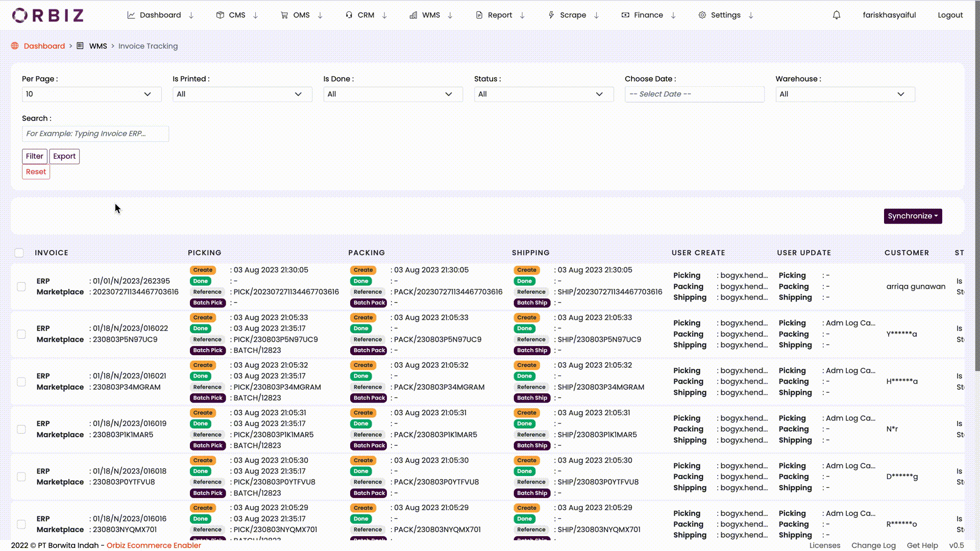Open the fariskhasyaiful user profile
The height and width of the screenshot is (551, 980).
tap(889, 15)
